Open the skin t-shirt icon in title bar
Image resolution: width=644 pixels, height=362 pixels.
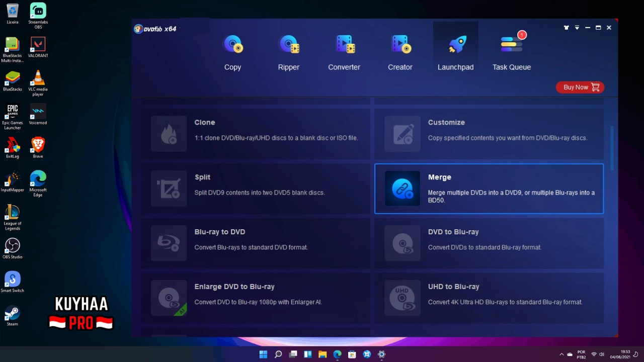pyautogui.click(x=567, y=28)
